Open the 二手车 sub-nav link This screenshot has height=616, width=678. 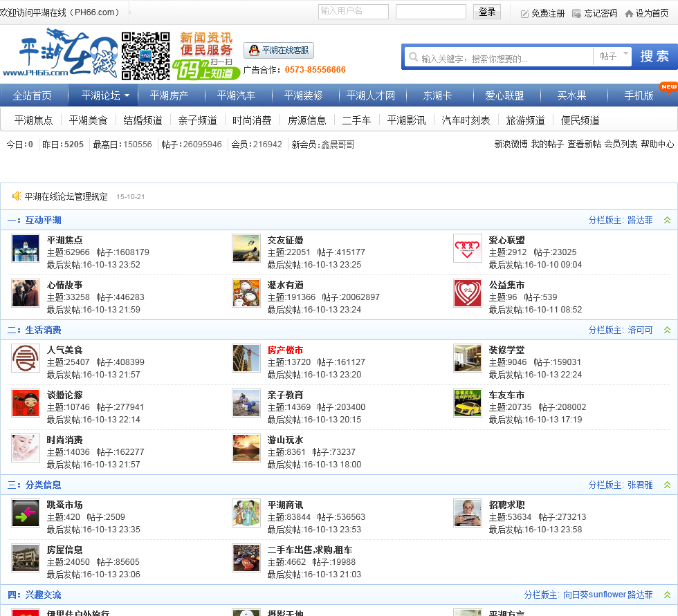pyautogui.click(x=356, y=120)
